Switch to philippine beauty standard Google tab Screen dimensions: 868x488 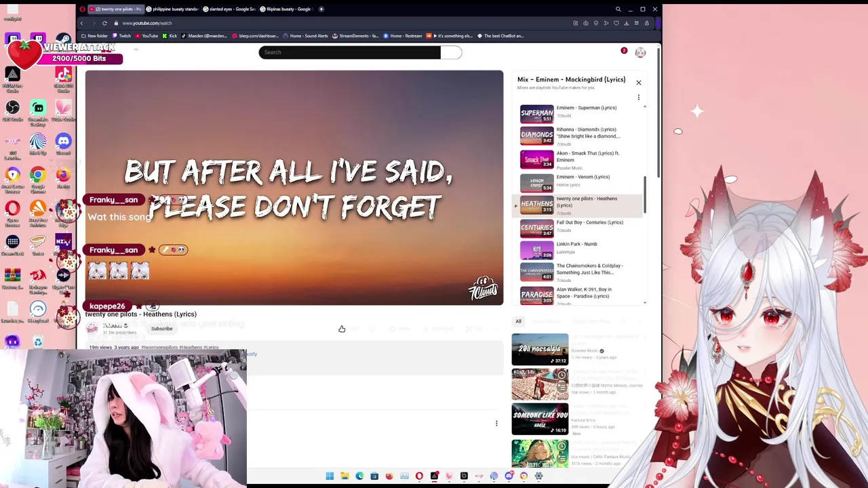[172, 9]
